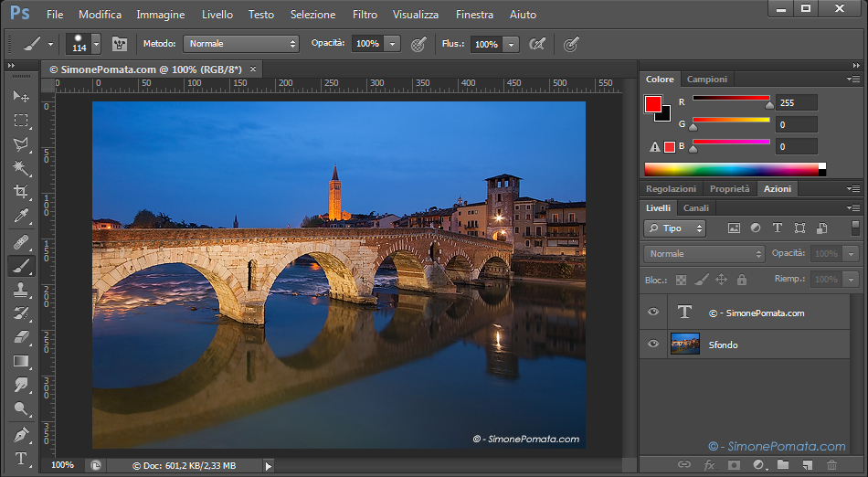Screen dimensions: 868x477
Task: Toggle lock all padlock
Action: pos(742,280)
